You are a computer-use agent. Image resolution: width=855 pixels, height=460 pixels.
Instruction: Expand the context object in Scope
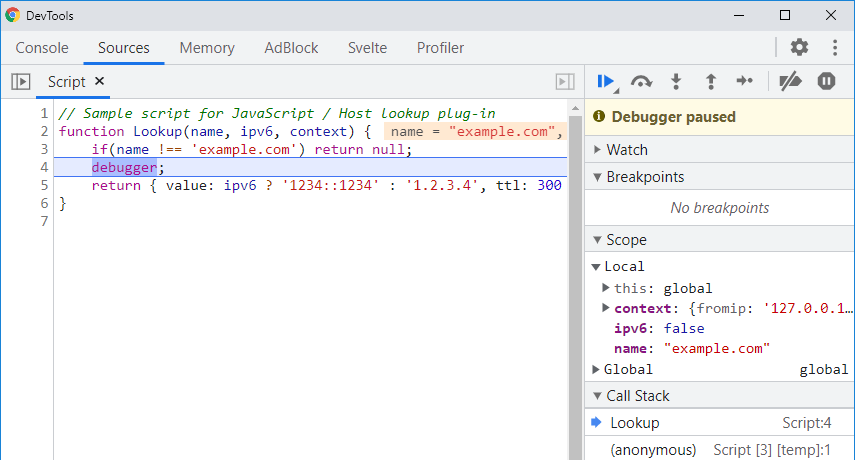606,308
